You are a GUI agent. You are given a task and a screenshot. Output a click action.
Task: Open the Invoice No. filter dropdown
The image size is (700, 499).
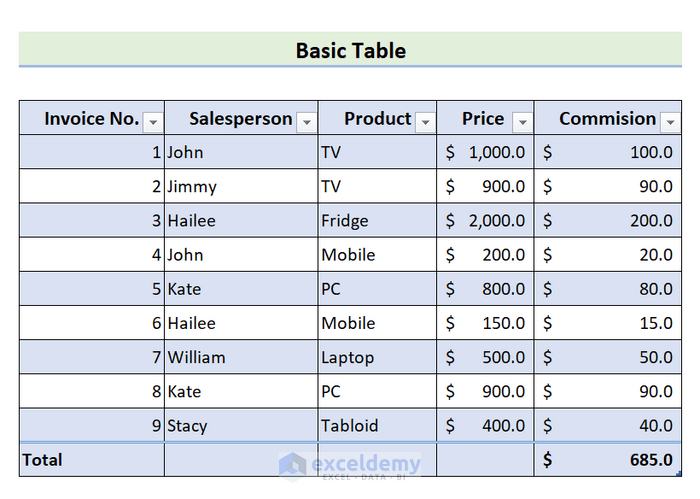coord(153,122)
